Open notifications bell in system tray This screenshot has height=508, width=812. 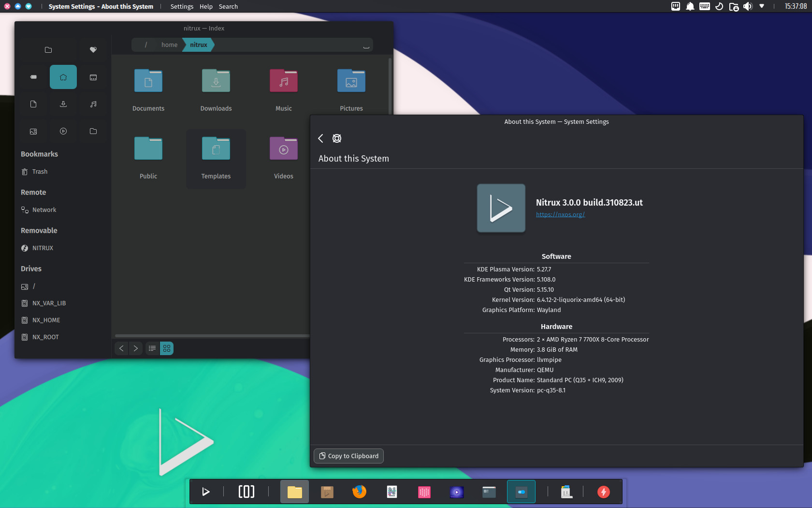pos(690,6)
